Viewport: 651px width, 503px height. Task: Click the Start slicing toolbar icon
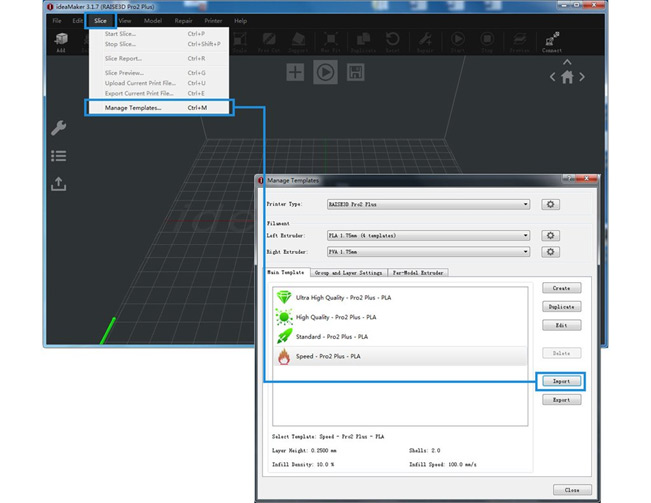tap(458, 42)
